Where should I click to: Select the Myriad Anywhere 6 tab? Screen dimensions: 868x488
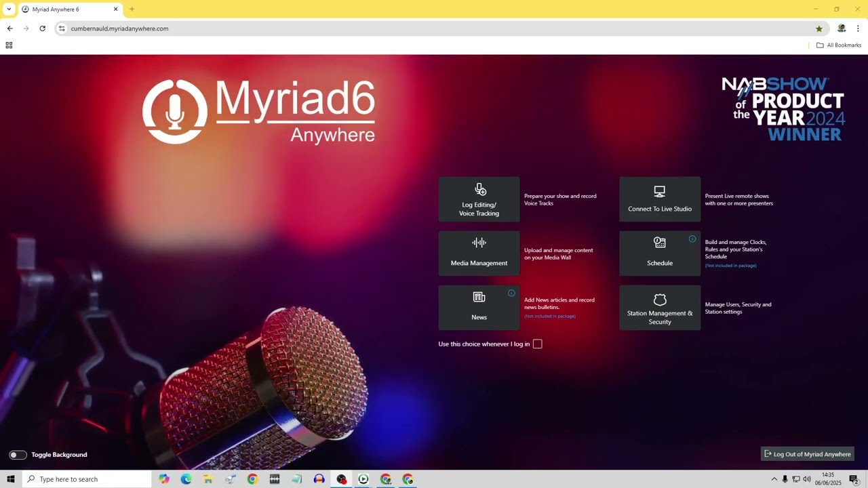69,9
